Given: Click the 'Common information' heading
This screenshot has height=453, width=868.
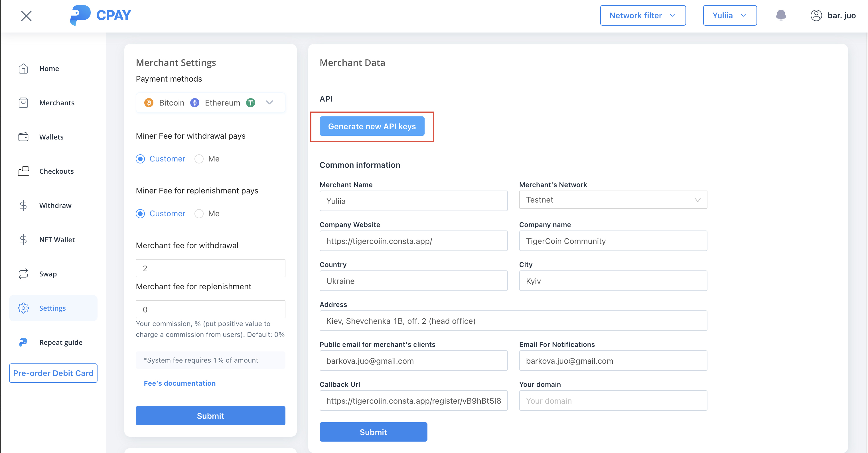Looking at the screenshot, I should pyautogui.click(x=360, y=165).
